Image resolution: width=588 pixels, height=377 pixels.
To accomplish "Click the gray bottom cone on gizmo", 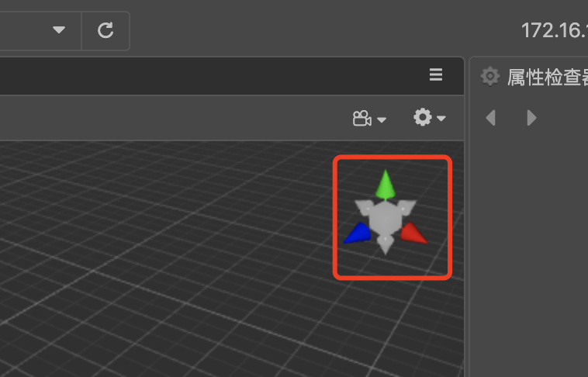I will click(x=385, y=245).
